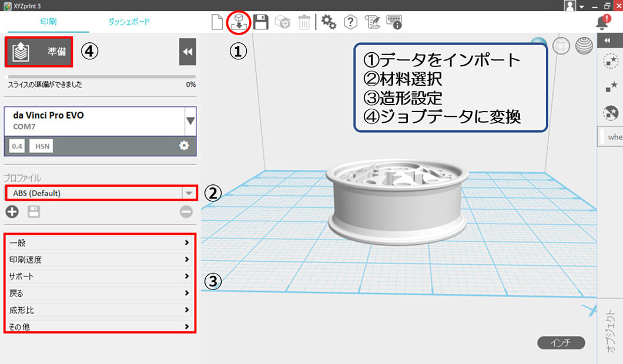Switch to the wireframe globe view
The width and height of the screenshot is (623, 364).
(x=561, y=46)
